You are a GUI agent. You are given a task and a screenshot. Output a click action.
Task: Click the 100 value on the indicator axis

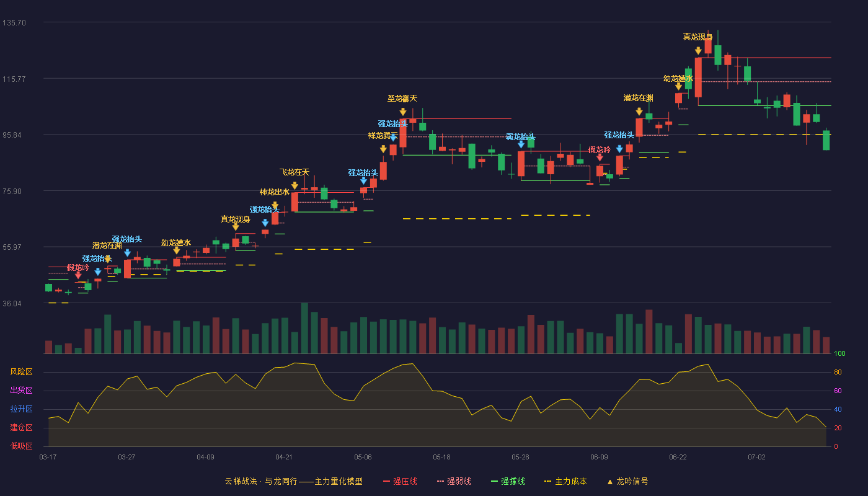click(x=839, y=354)
